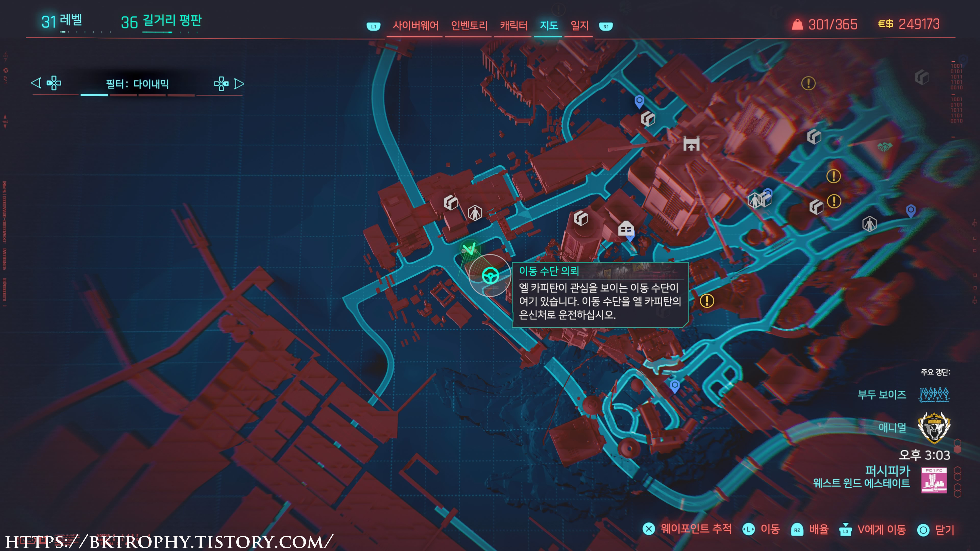Viewport: 980px width, 551px height.
Task: Select the handshake fixer icon
Action: pyautogui.click(x=885, y=146)
